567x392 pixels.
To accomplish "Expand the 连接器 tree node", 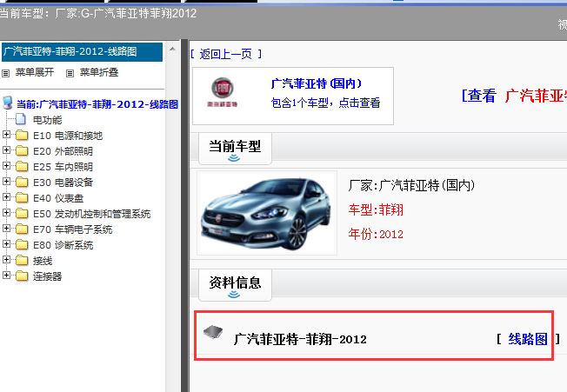I will click(6, 276).
